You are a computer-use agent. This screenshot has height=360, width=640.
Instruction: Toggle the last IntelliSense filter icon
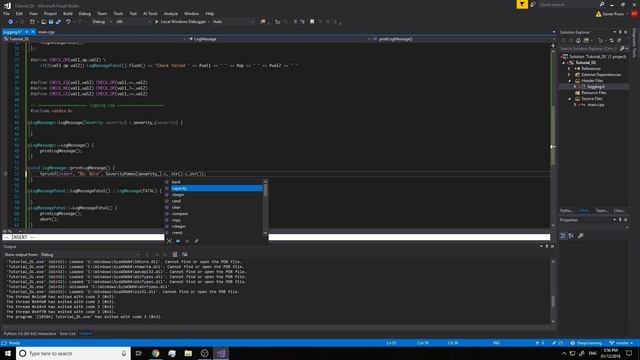click(x=196, y=241)
